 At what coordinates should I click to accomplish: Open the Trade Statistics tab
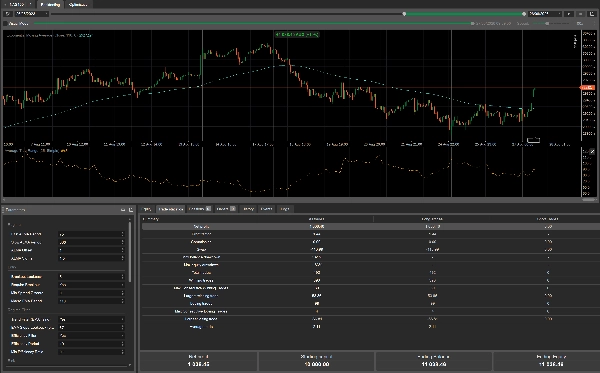coord(171,209)
